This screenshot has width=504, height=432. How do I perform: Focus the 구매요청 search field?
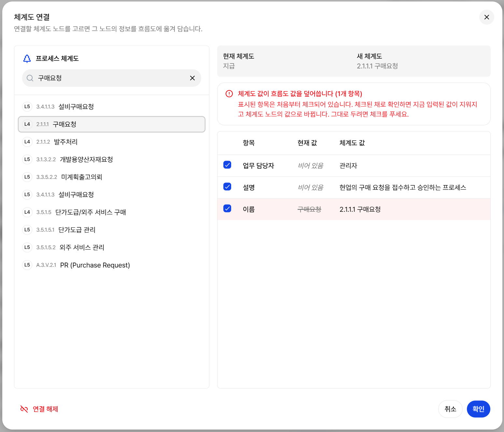pyautogui.click(x=112, y=78)
